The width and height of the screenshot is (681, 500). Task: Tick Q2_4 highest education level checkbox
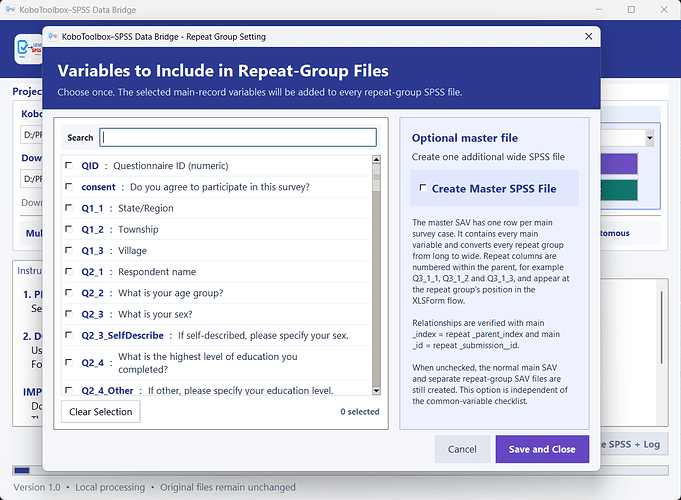[69, 362]
